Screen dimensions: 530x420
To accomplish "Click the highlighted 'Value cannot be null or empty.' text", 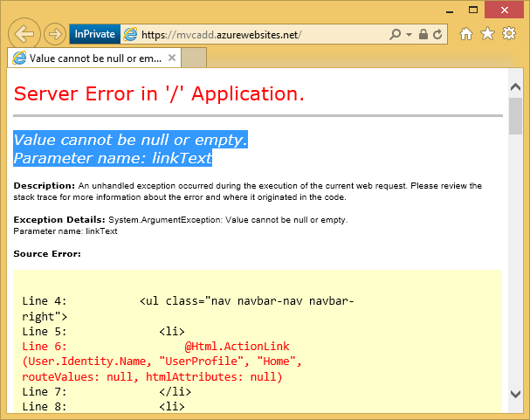I will coord(130,140).
